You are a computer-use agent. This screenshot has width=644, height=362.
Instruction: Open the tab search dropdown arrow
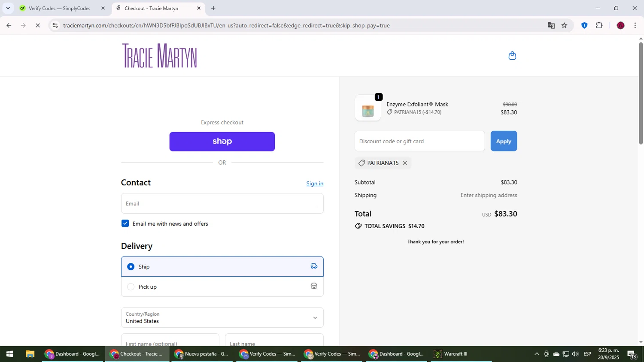pyautogui.click(x=8, y=8)
